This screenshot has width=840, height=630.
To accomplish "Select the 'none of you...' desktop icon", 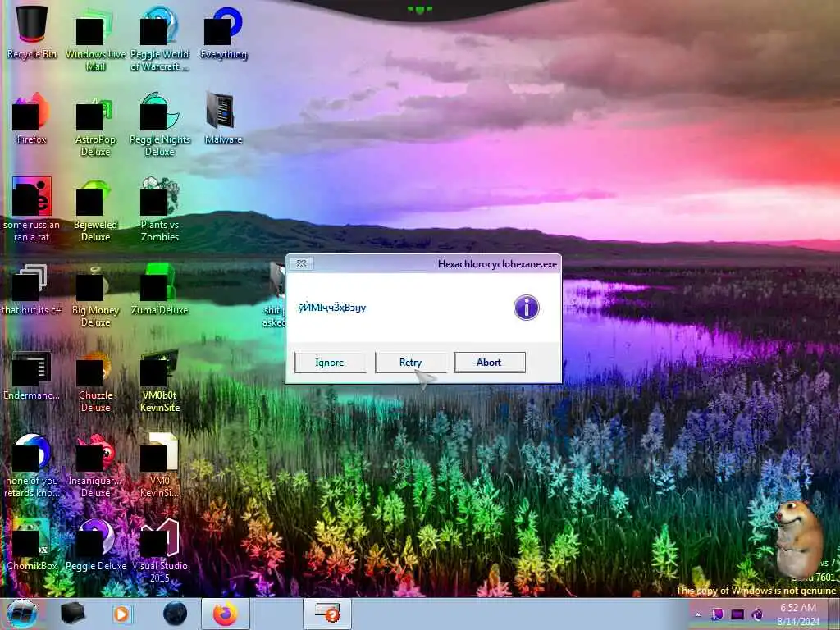I will (x=32, y=465).
